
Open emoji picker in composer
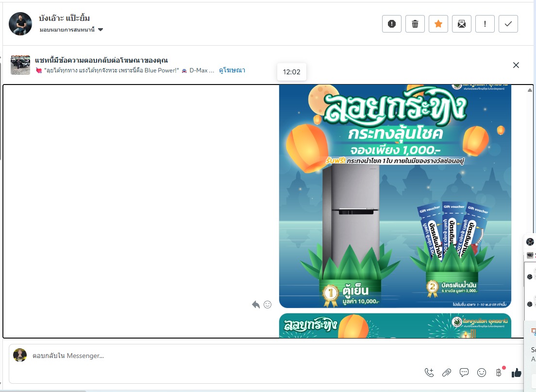(482, 373)
